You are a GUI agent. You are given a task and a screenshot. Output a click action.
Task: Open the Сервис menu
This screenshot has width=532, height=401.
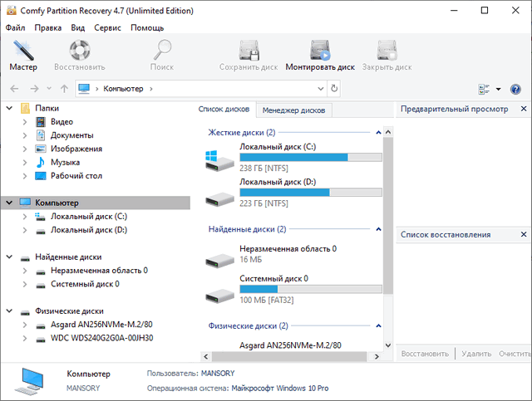point(107,27)
